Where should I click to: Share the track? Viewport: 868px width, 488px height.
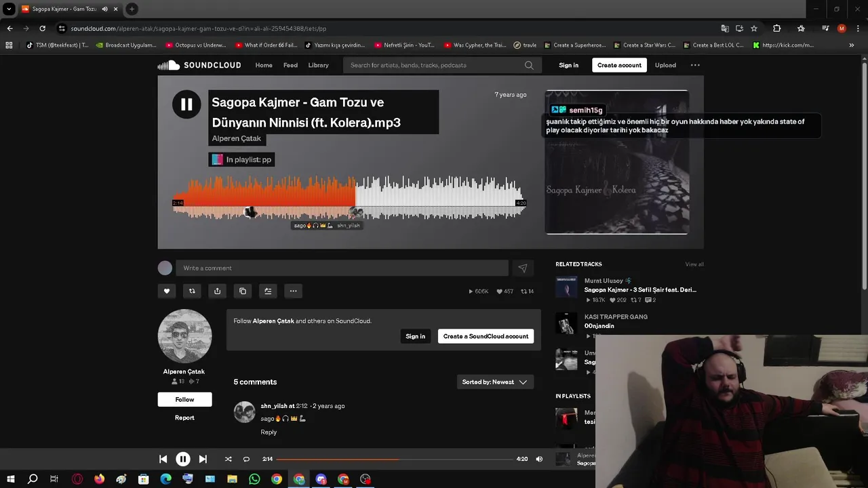click(217, 291)
